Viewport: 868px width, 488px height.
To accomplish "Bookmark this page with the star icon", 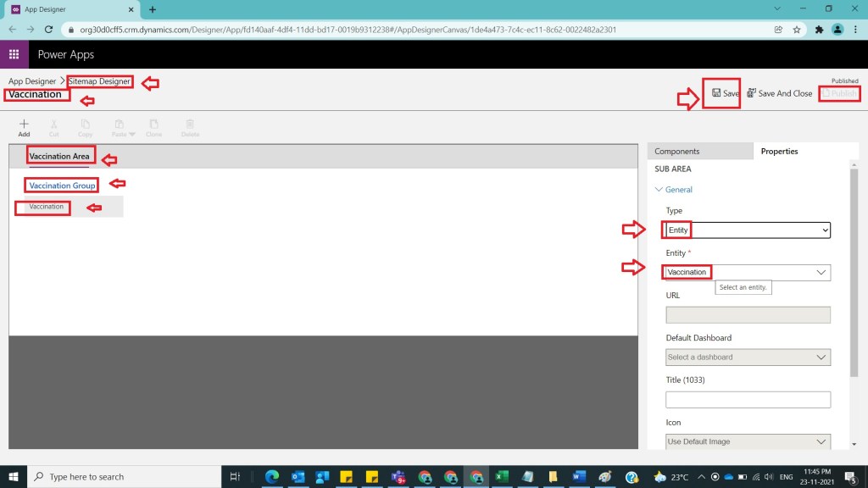I will (x=797, y=29).
